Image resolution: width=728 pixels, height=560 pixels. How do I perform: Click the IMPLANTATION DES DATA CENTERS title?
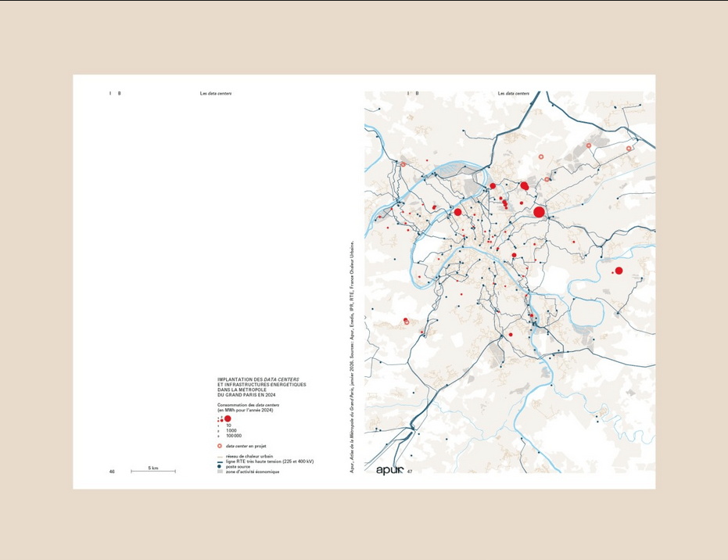click(258, 379)
